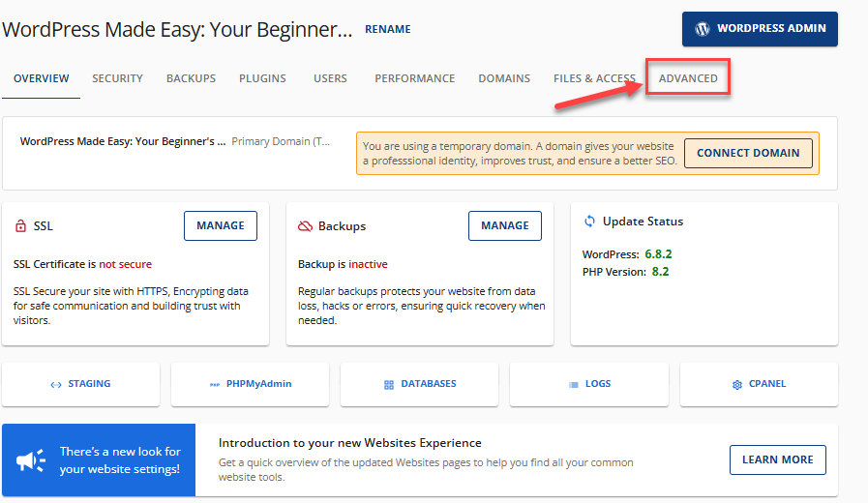Click Learn More about Websites Experience
868x503 pixels.
[777, 459]
